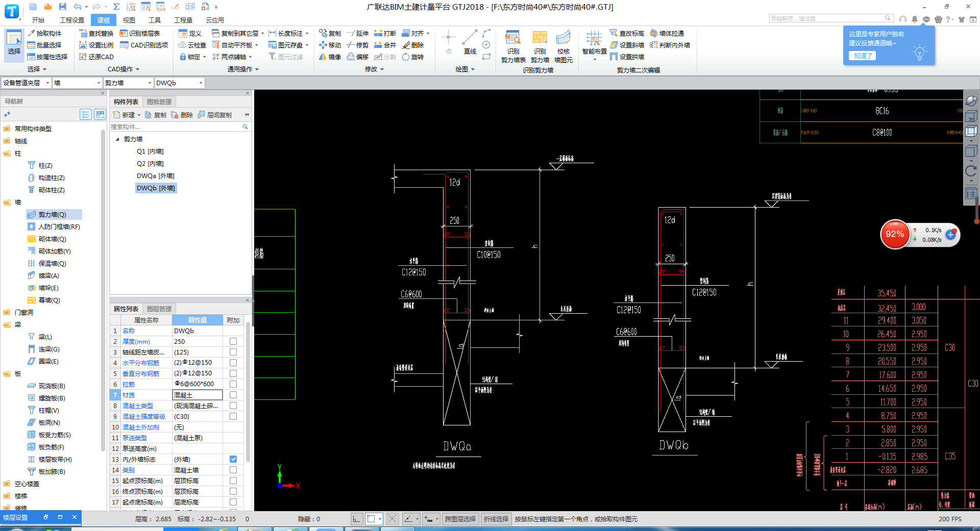Select 剪力墙(Q) in navigation tree
This screenshot has width=980, height=531.
54,214
